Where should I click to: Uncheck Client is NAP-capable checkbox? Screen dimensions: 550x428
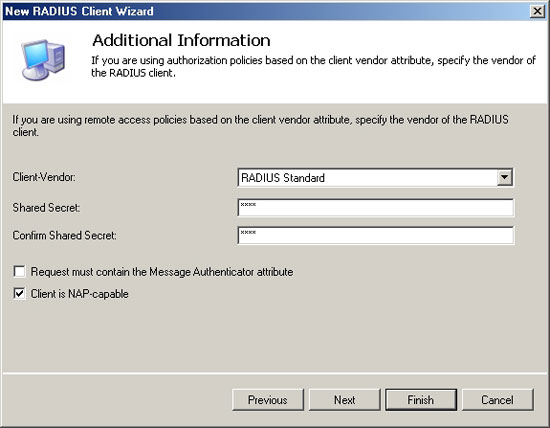(20, 293)
